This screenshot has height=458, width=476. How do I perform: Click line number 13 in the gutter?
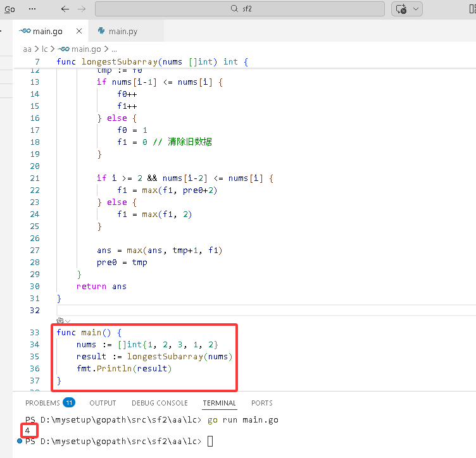point(35,82)
